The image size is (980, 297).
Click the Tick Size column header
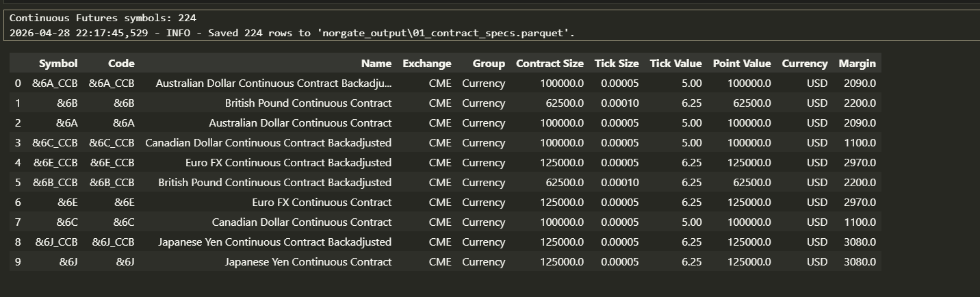617,64
